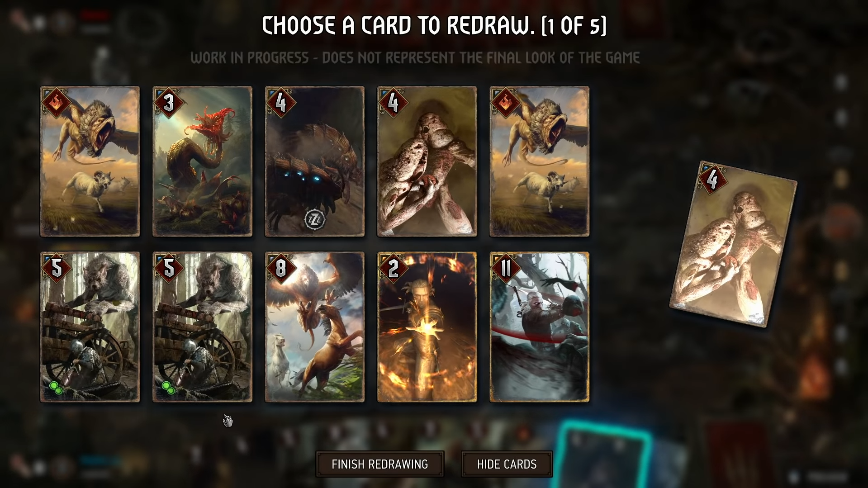Click the ZZZ sleep icon on arachnid card

coord(314,220)
